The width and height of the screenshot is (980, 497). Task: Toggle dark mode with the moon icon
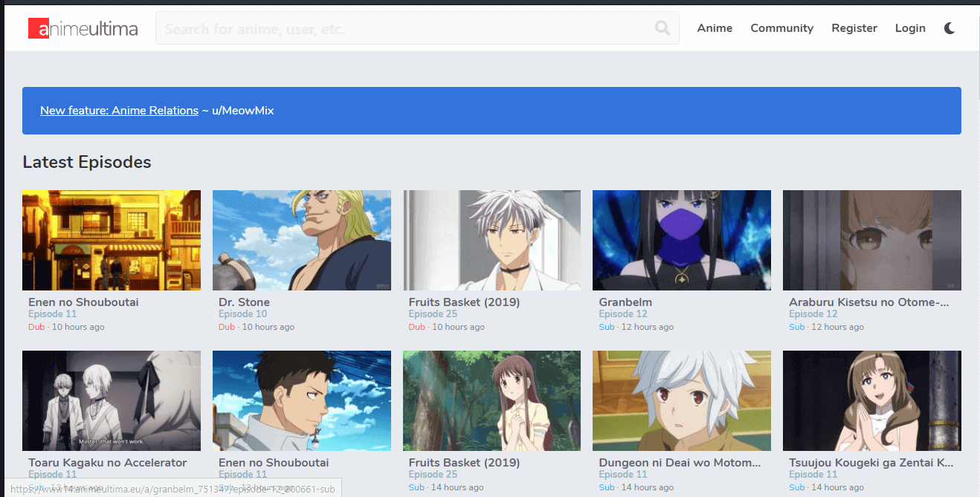(x=950, y=28)
